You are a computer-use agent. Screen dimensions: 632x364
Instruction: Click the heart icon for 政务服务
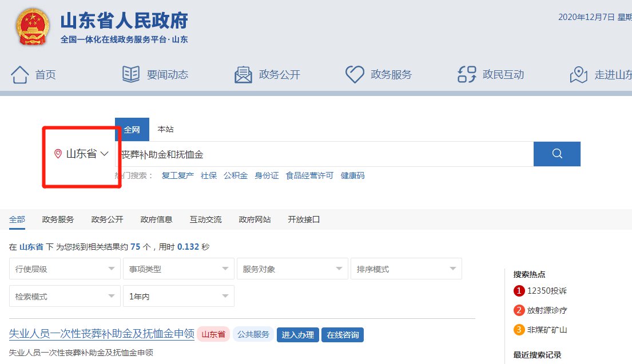355,74
